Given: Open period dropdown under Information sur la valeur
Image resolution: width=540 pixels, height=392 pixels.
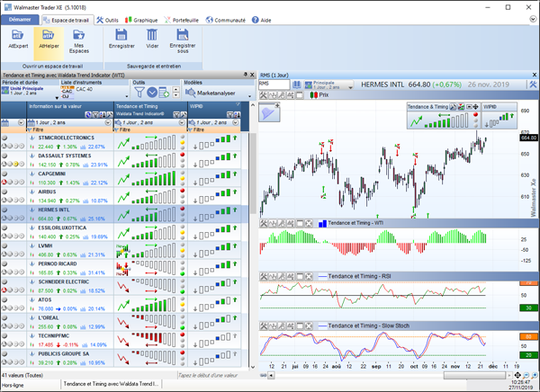Looking at the screenshot, I should tap(108, 122).
